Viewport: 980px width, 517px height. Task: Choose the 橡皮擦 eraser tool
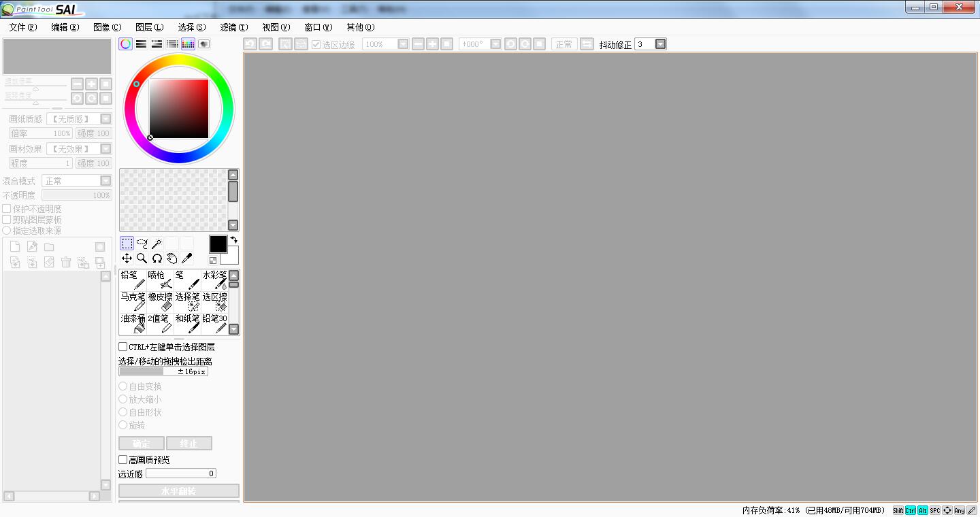click(x=160, y=301)
